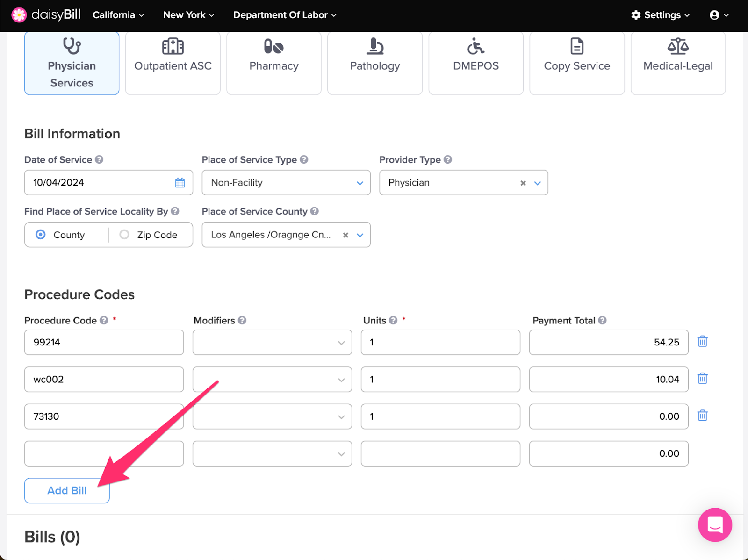Click the Bills (0) heading

[x=52, y=537]
